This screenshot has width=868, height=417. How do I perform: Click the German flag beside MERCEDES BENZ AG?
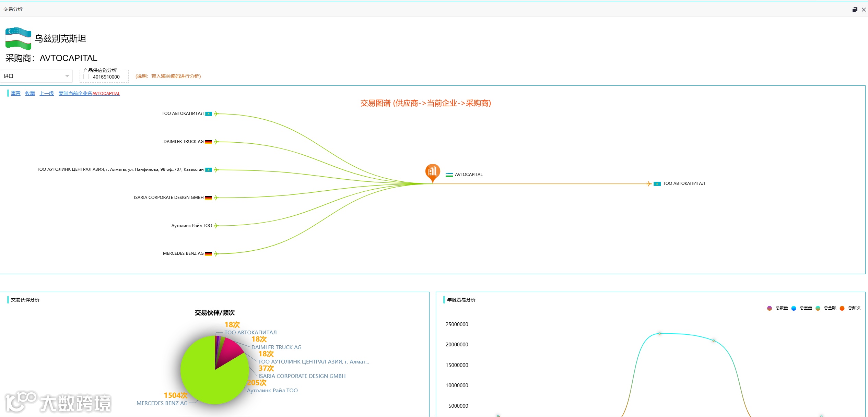pos(208,254)
